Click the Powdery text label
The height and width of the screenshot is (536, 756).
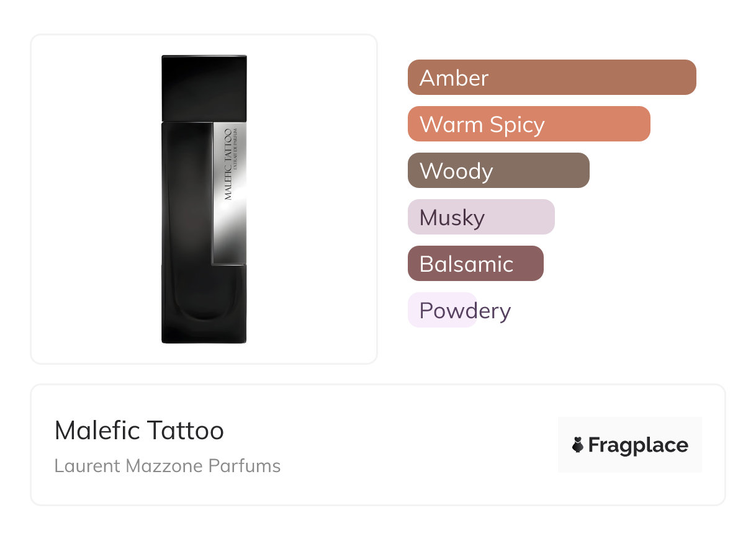pos(465,311)
